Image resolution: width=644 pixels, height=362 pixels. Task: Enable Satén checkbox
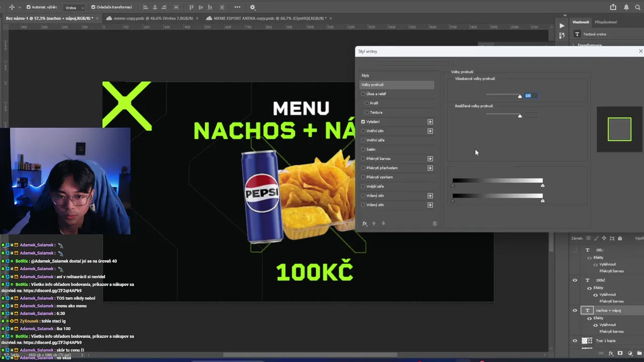[x=363, y=149]
